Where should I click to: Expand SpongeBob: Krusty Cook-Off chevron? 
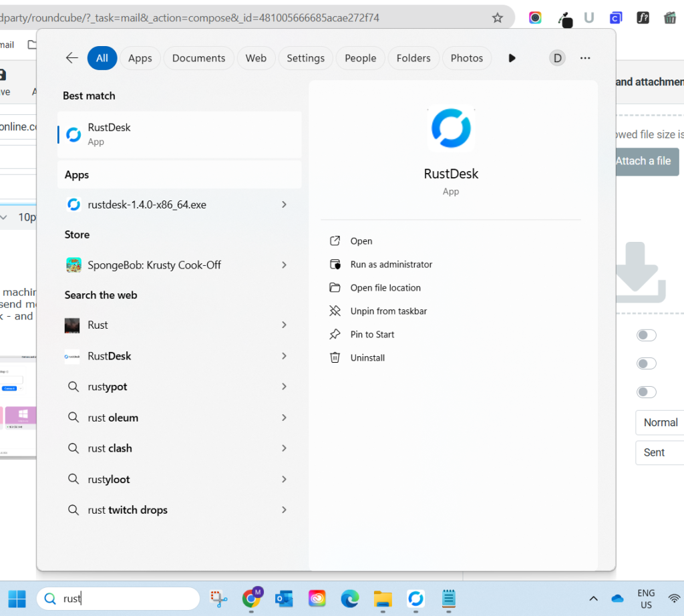(284, 265)
